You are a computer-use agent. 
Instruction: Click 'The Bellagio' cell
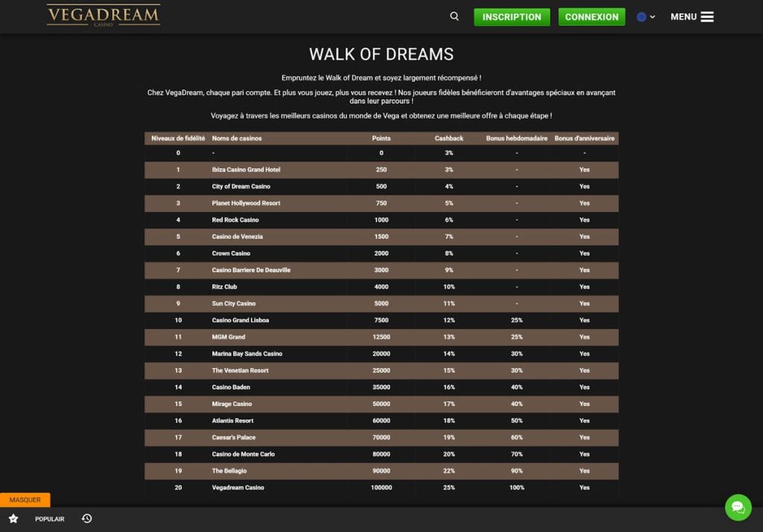[x=229, y=471]
